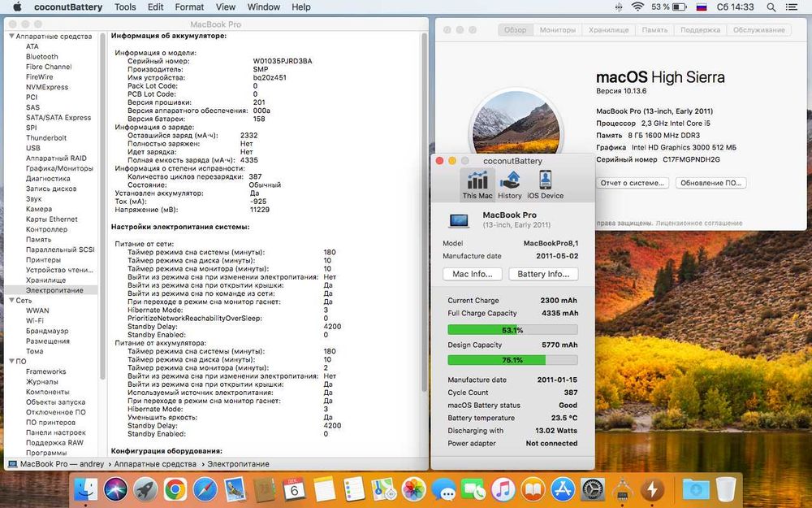
Task: Select the Обзор tab
Action: point(516,30)
